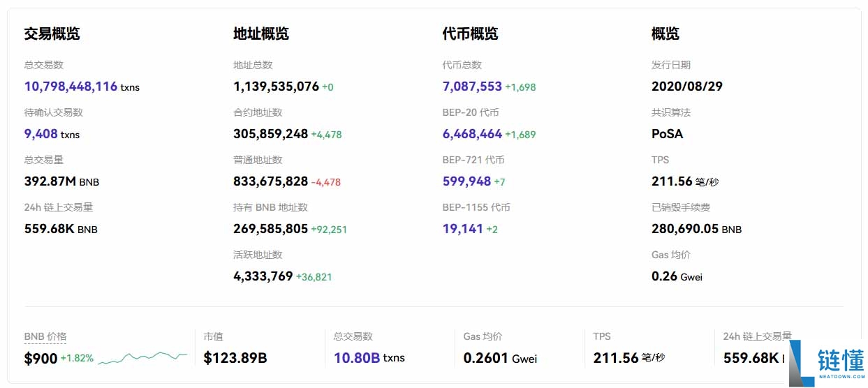Image resolution: width=868 pixels, height=388 pixels.
Task: Click total address count 1,139,535,076
Action: (276, 87)
